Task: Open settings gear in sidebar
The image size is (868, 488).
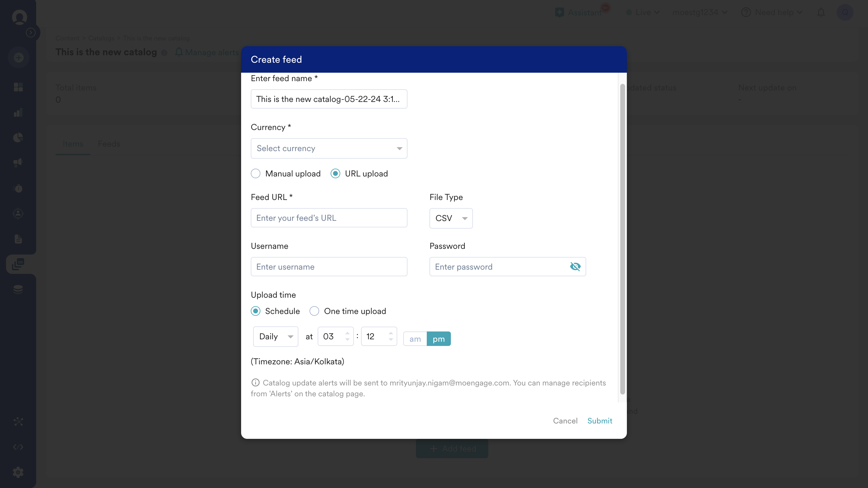Action: (18, 472)
